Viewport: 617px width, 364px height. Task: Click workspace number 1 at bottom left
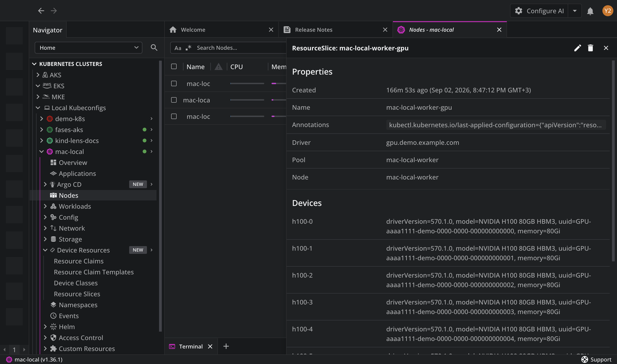pyautogui.click(x=14, y=350)
